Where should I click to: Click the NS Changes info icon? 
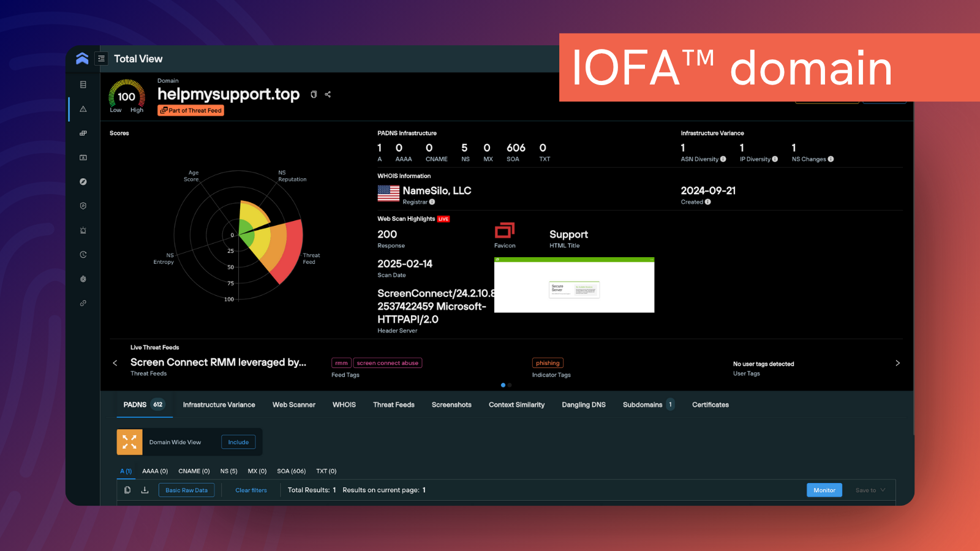coord(831,159)
